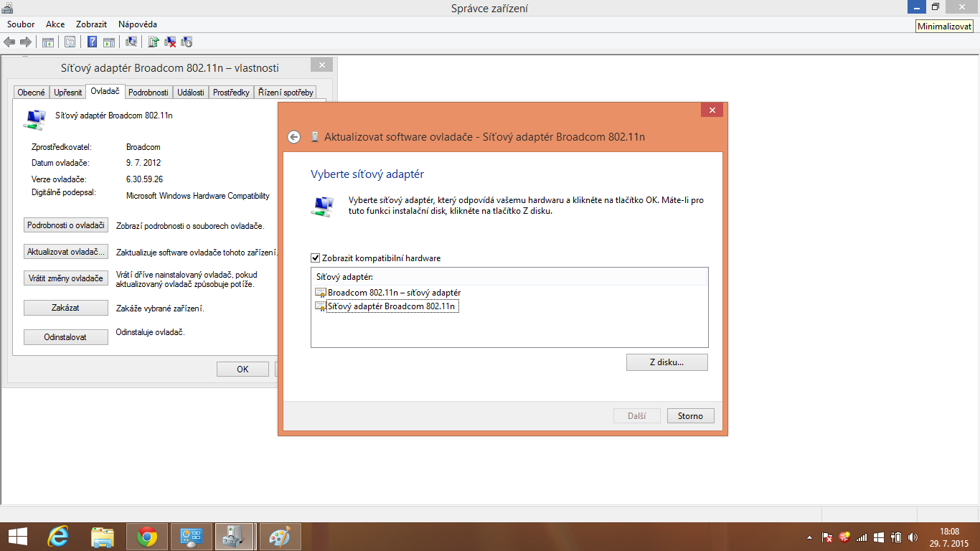Launch Internet Explorer from the taskbar

57,537
